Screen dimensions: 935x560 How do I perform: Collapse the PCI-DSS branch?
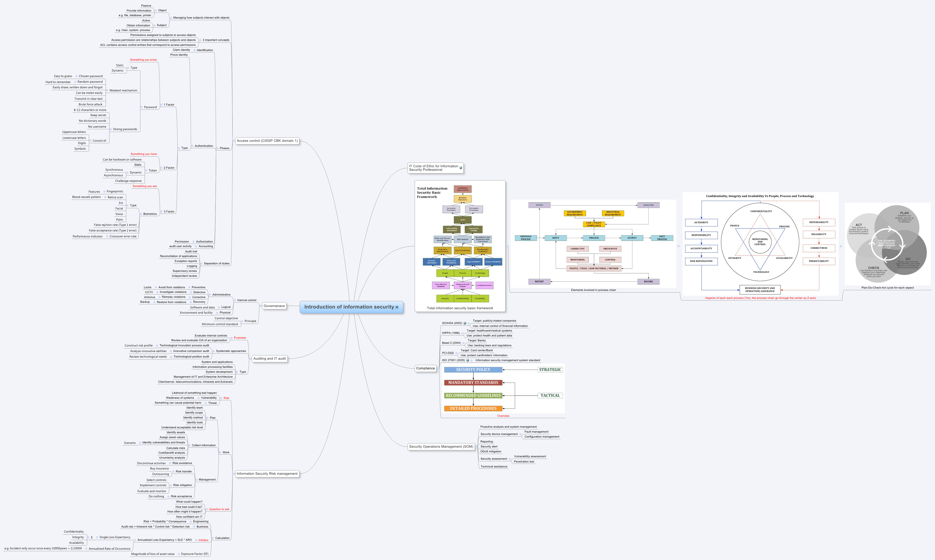click(457, 353)
